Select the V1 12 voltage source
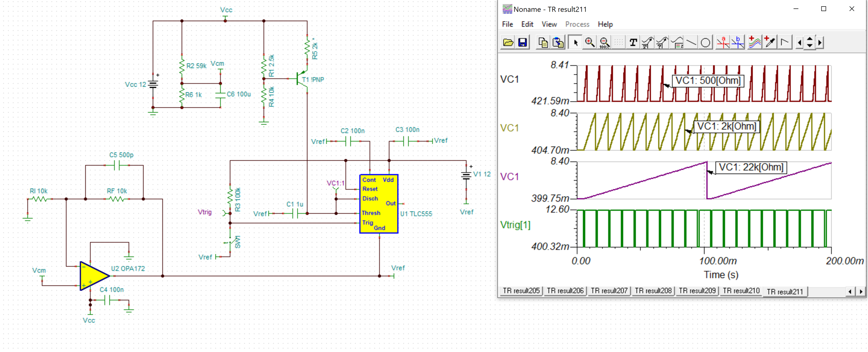The width and height of the screenshot is (868, 352). [x=466, y=175]
